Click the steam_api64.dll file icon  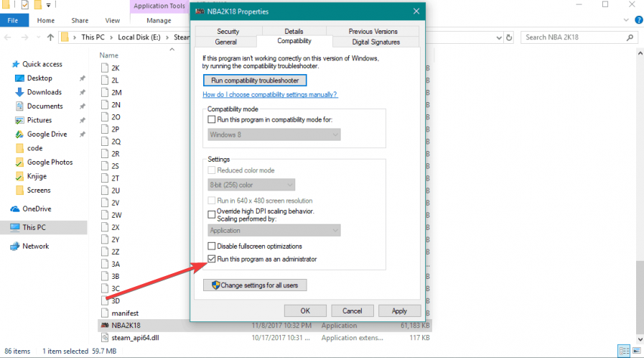coord(105,337)
